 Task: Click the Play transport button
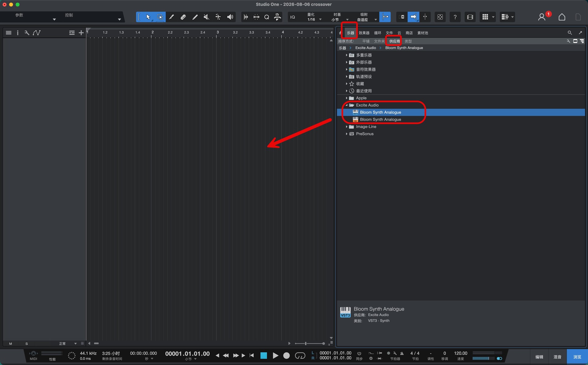[275, 356]
